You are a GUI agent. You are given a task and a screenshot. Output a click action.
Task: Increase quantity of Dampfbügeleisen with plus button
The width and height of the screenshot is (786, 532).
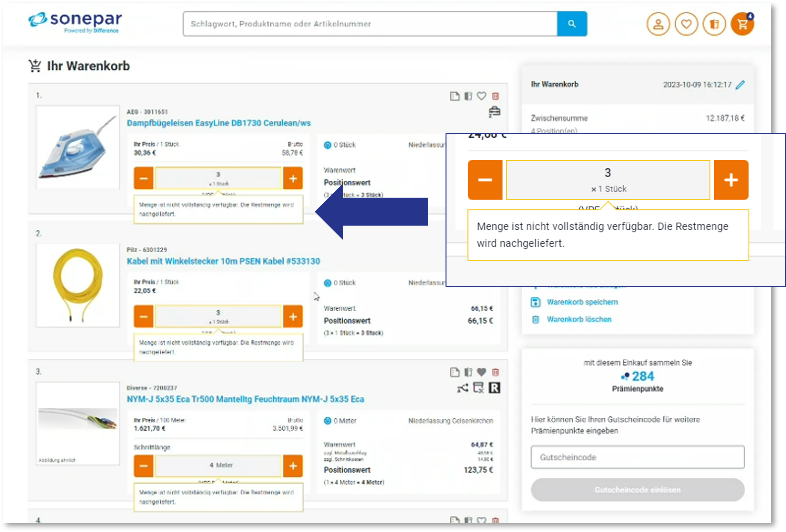point(293,179)
